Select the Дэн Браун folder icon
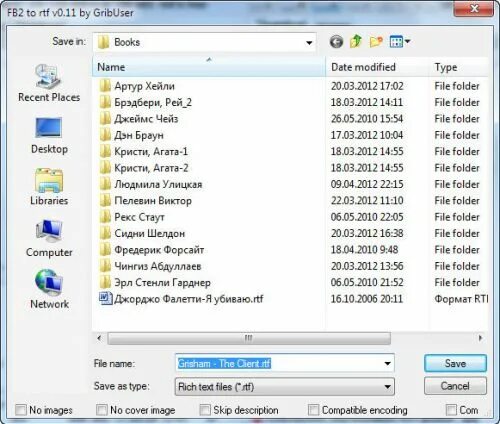The width and height of the screenshot is (500, 424). [x=105, y=135]
